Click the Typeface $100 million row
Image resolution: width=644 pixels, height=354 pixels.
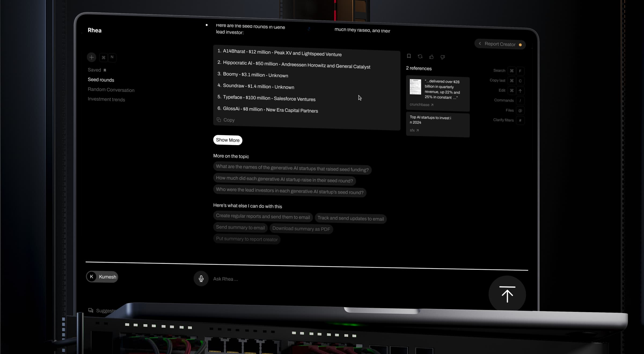pos(266,98)
